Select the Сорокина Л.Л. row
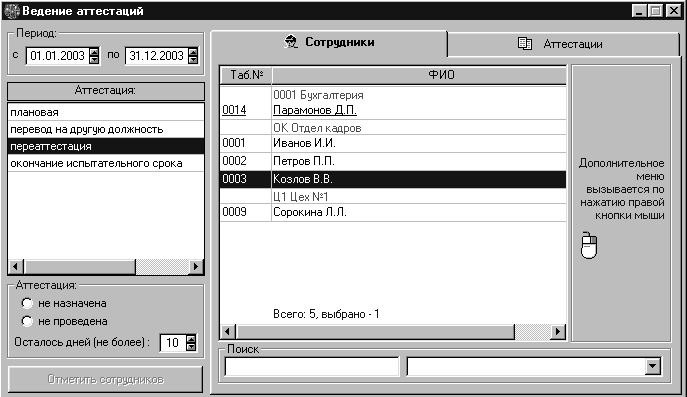This screenshot has width=687, height=397. click(x=393, y=213)
